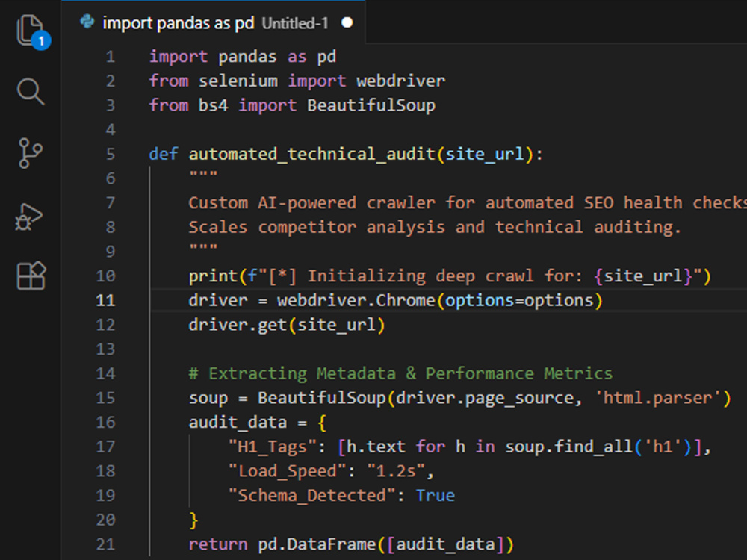The image size is (747, 560).
Task: Click the word 'selenium' on line 2
Action: 238,81
